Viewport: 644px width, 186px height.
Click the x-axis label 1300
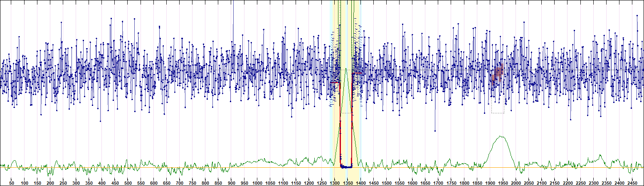[x=335, y=183]
